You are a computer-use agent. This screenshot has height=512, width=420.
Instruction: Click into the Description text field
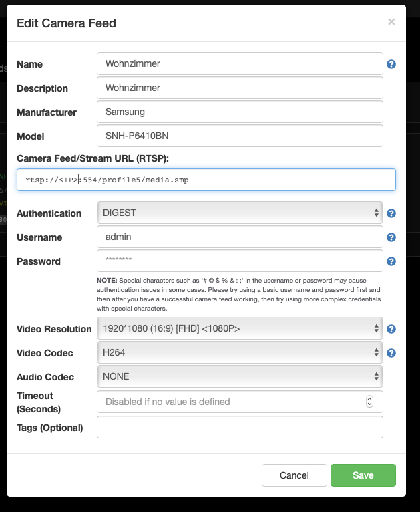coord(240,88)
